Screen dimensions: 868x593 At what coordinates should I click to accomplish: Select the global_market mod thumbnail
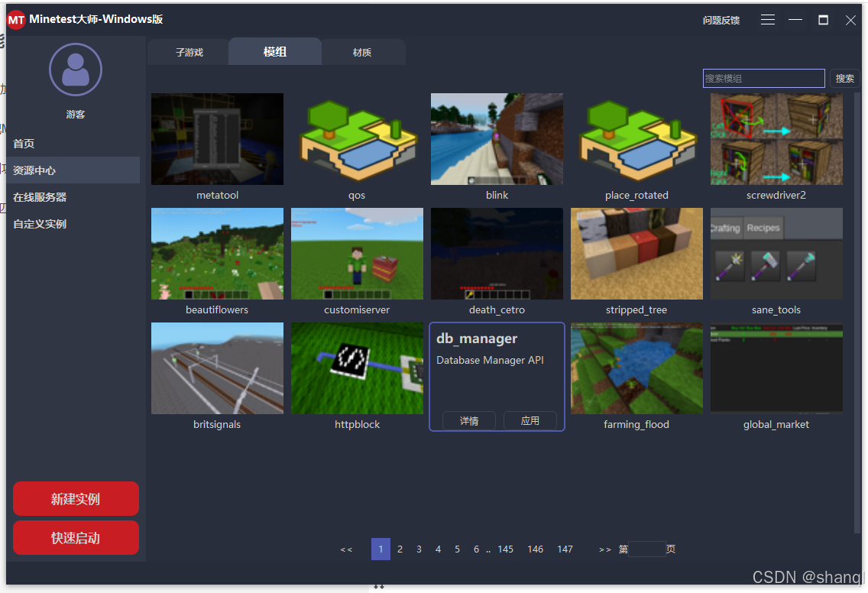[x=776, y=368]
